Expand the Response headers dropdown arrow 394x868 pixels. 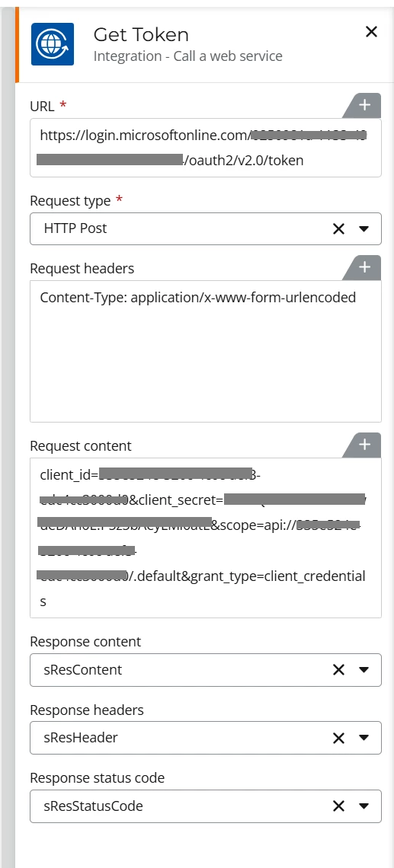tap(364, 738)
